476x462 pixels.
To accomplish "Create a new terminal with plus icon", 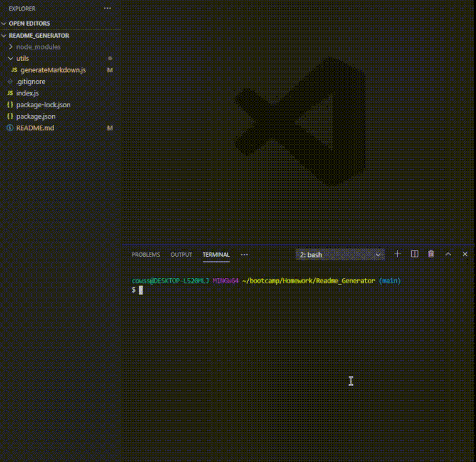I will click(x=398, y=254).
